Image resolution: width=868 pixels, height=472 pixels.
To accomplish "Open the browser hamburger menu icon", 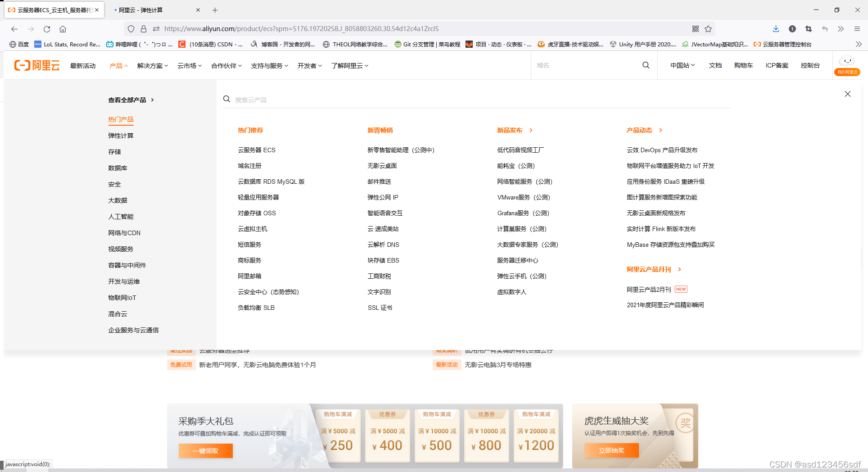I will 857,28.
